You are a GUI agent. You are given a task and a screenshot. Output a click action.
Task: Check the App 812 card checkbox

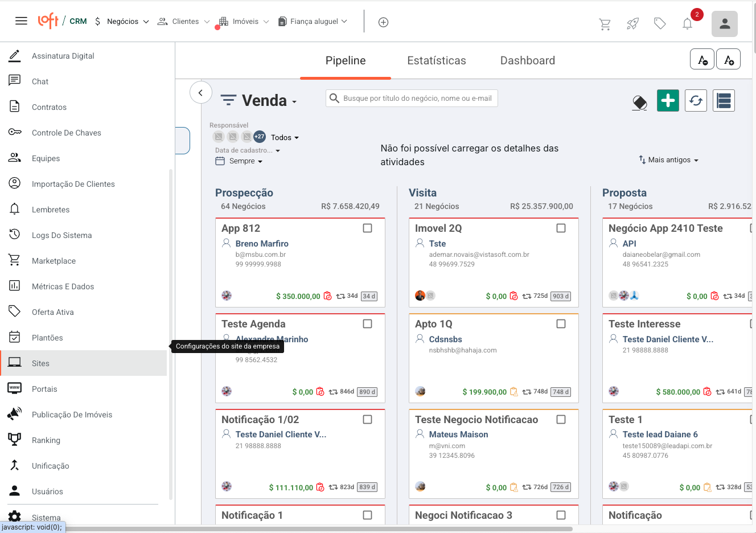[368, 228]
